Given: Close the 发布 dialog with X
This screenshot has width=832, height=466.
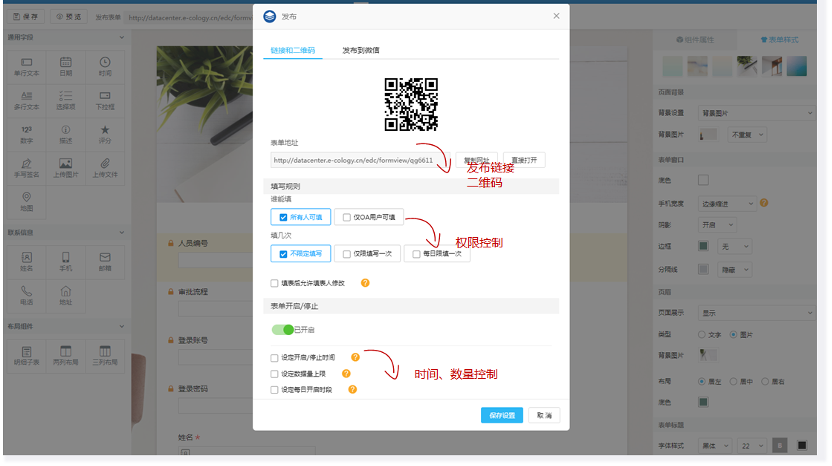Looking at the screenshot, I should [556, 16].
